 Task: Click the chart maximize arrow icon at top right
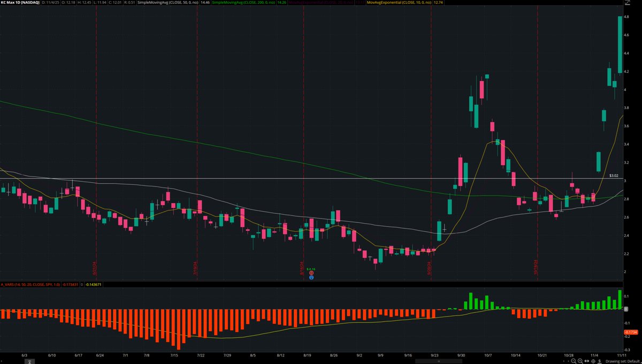pos(626,3)
